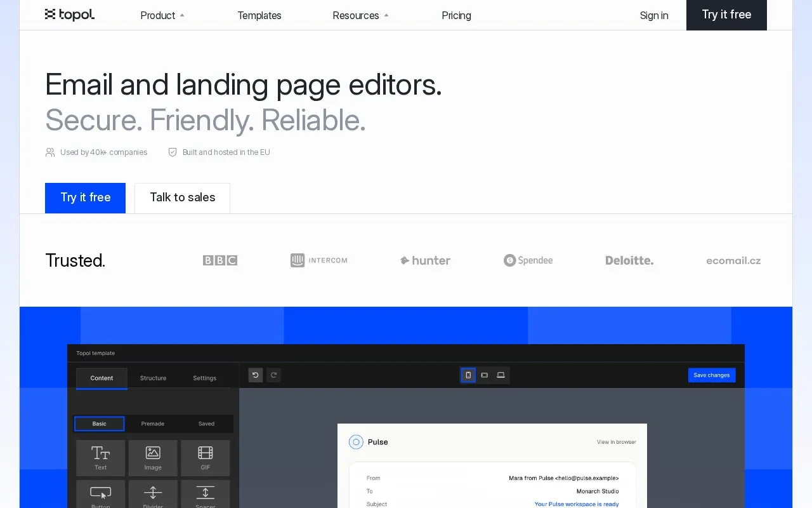Click the topol logo in the header
The height and width of the screenshot is (508, 812).
70,15
